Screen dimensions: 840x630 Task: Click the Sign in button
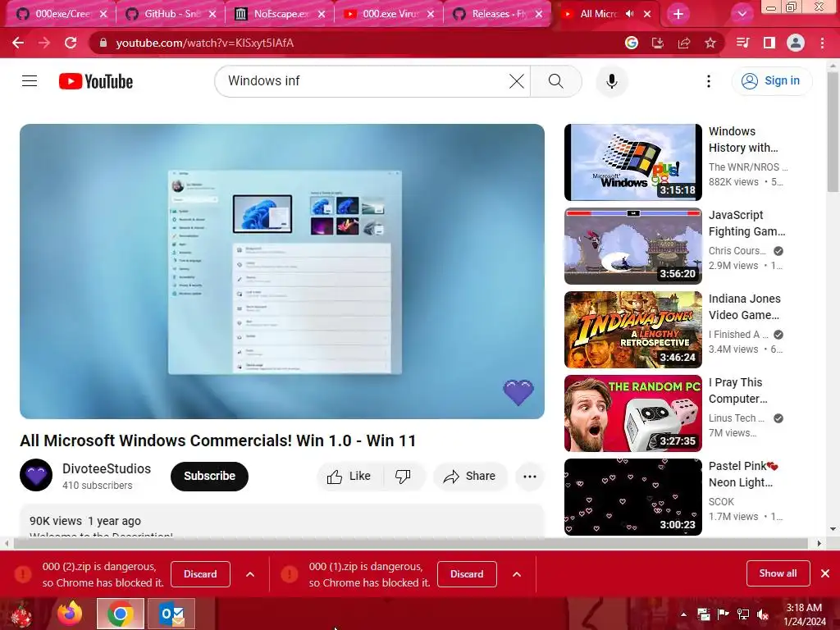771,81
